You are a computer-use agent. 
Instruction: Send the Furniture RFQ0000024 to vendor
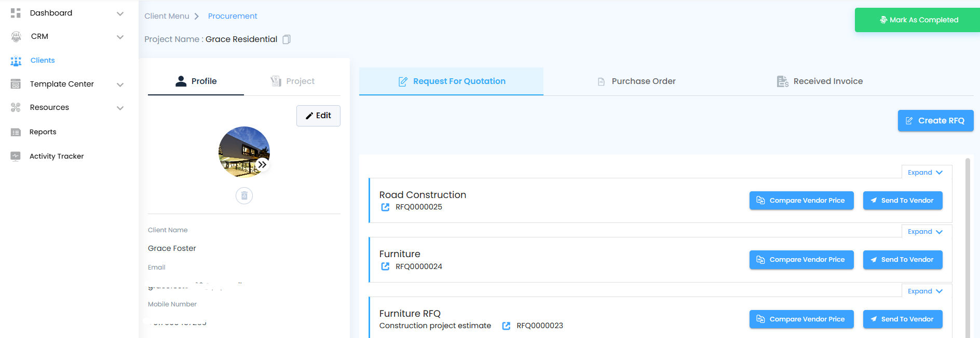click(x=902, y=260)
